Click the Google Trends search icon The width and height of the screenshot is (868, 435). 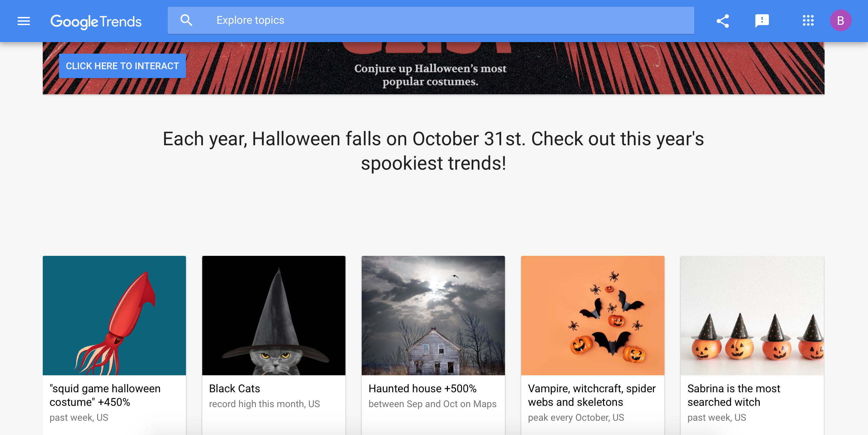[x=186, y=21]
